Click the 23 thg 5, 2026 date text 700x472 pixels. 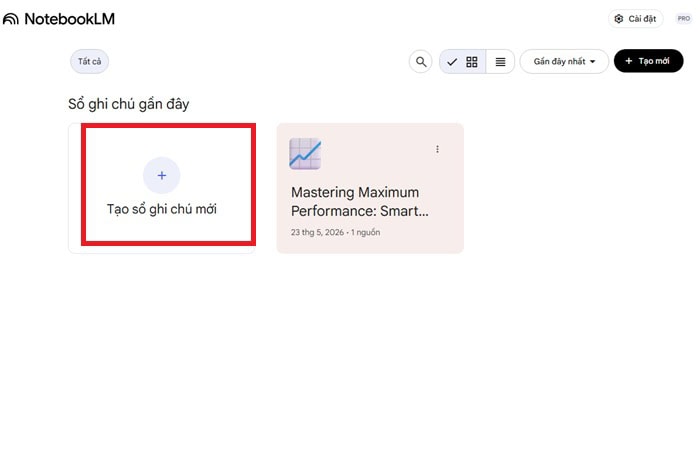click(317, 232)
